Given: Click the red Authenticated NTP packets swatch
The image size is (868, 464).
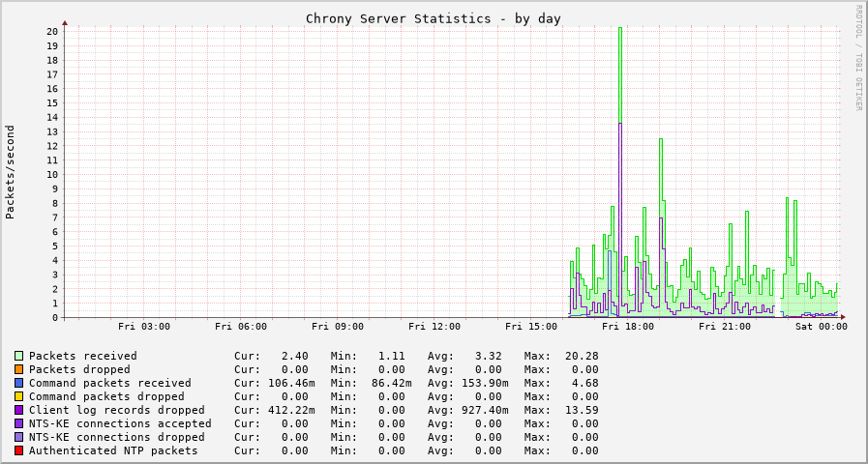Looking at the screenshot, I should (18, 450).
